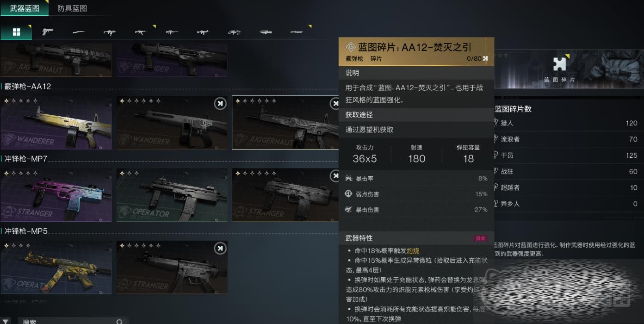The image size is (644, 324).
Task: Click fragment badge on gray STRANGER MP7
Action: tap(336, 176)
